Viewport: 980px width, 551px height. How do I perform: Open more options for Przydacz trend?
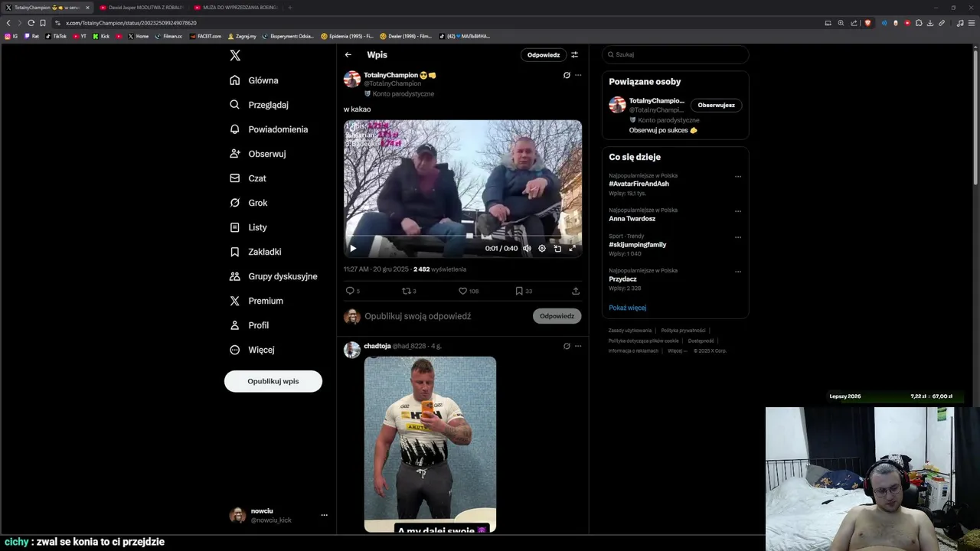click(738, 272)
